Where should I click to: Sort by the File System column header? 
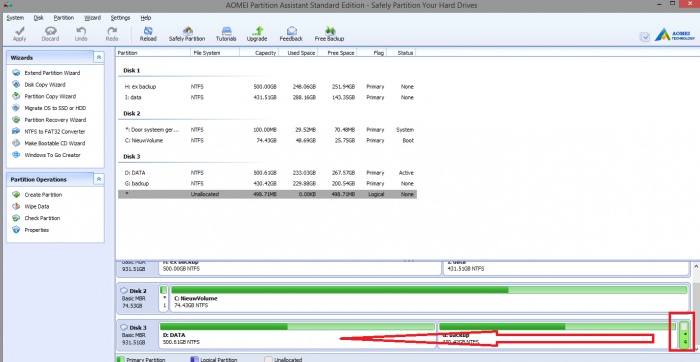[215, 53]
